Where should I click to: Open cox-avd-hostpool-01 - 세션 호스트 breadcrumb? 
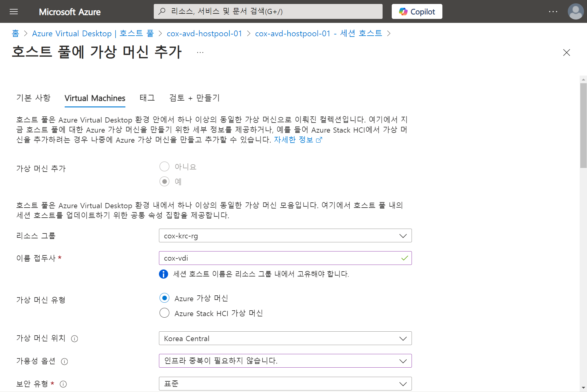[318, 33]
